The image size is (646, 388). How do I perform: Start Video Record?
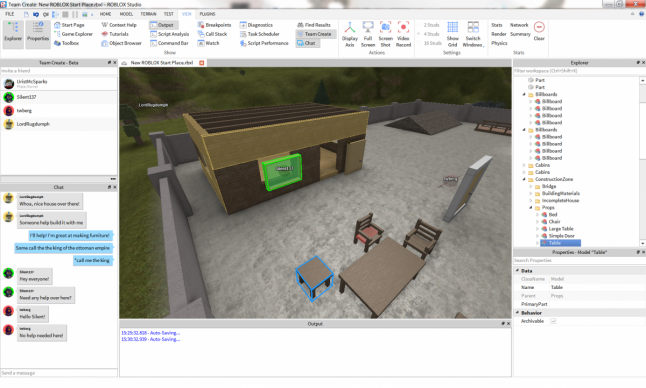[x=403, y=34]
